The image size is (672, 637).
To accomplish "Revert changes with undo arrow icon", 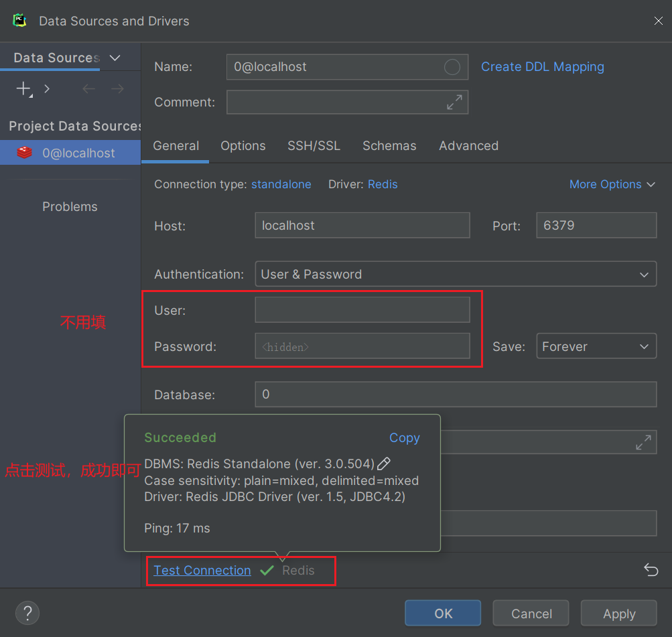I will coord(651,570).
